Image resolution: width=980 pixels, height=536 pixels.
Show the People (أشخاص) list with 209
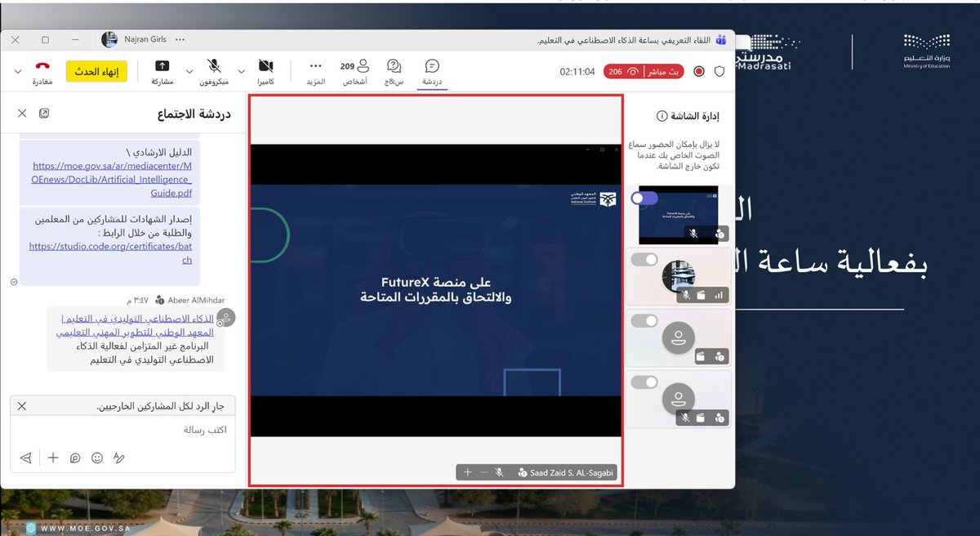[354, 72]
